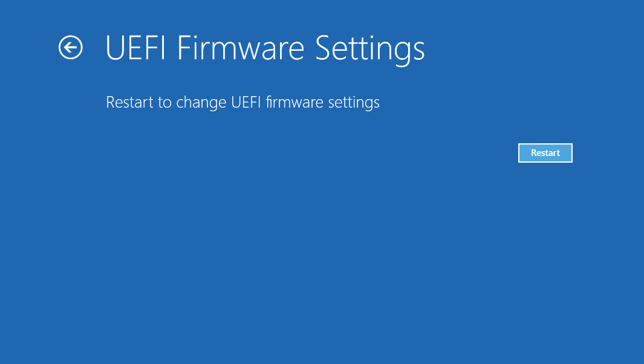The height and width of the screenshot is (364, 644).
Task: Select 'Restart to change UEFI firmware settings'
Action: pyautogui.click(x=242, y=102)
